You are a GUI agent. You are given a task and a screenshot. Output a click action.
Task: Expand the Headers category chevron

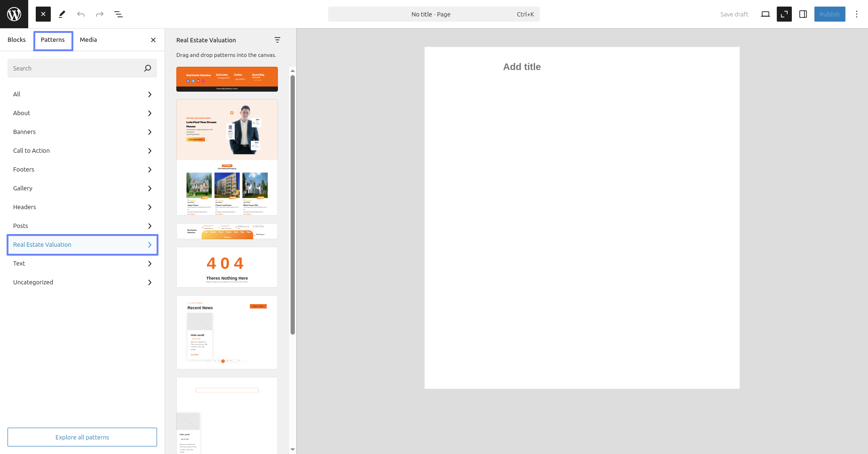click(150, 207)
